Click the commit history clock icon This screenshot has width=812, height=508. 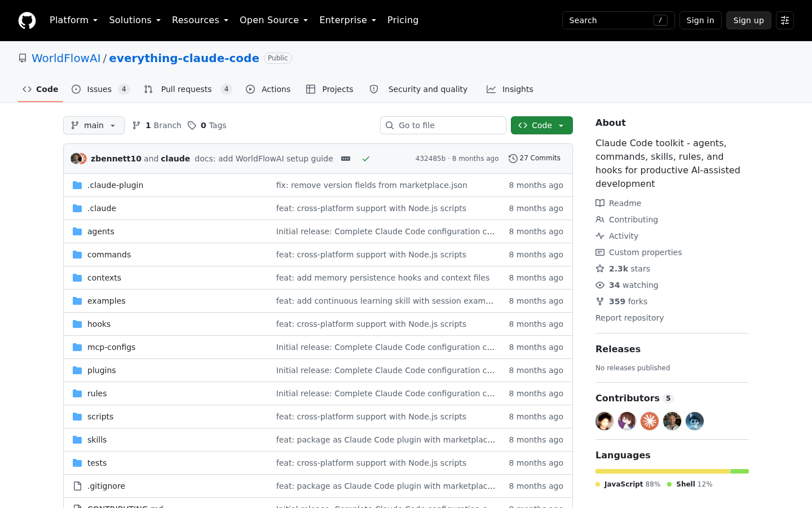tap(513, 159)
